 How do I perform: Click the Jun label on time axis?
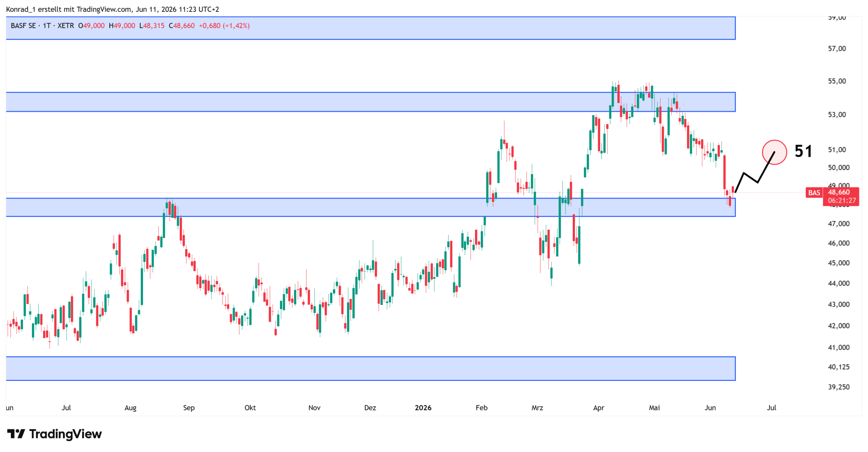[710, 408]
